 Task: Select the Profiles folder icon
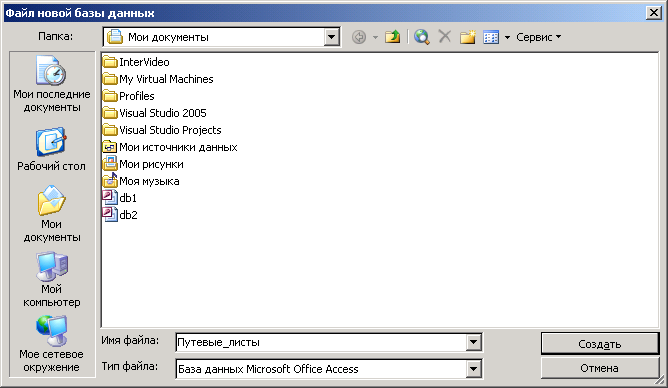110,96
